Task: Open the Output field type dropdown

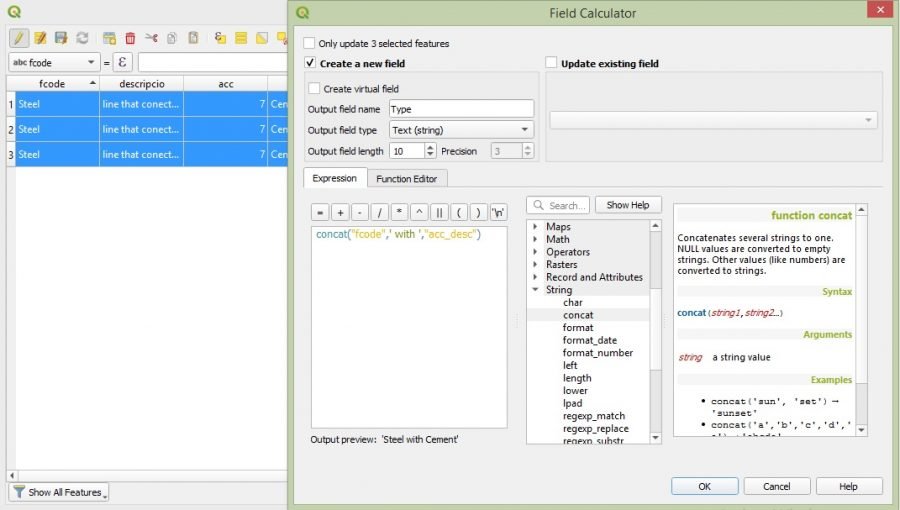Action: tap(461, 130)
